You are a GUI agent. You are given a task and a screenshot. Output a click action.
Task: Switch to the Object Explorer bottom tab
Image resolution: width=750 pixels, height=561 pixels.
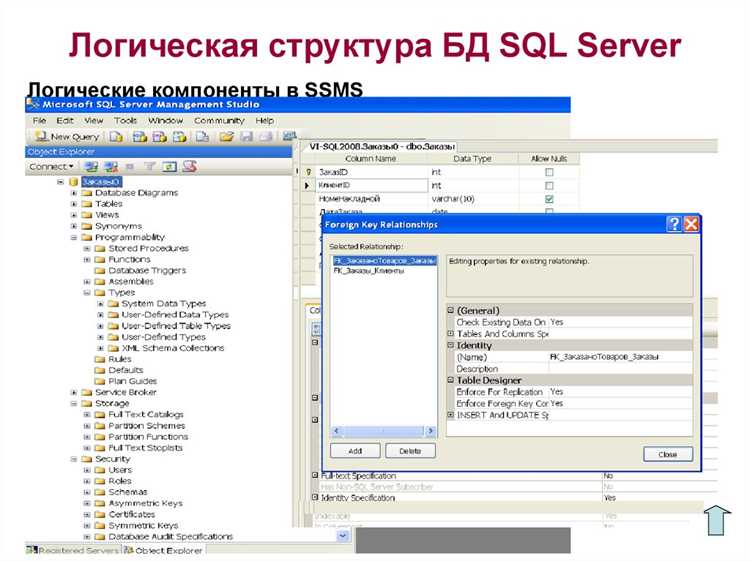pyautogui.click(x=163, y=550)
